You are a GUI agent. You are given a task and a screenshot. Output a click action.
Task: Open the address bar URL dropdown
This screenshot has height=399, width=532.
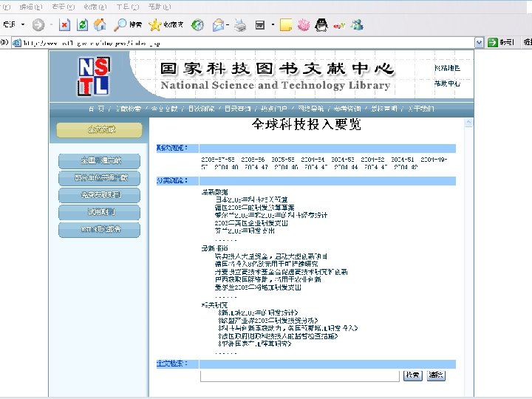tap(479, 43)
